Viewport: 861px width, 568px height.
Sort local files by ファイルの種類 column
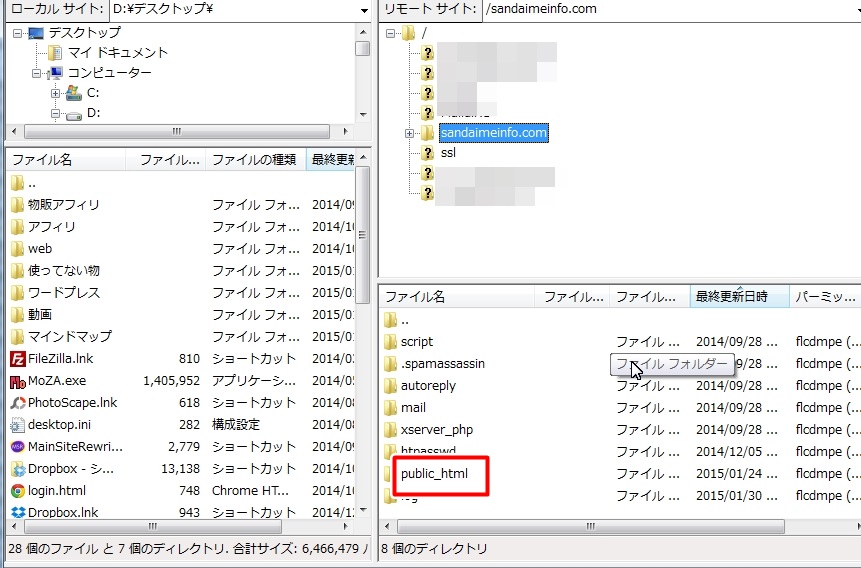pos(255,160)
